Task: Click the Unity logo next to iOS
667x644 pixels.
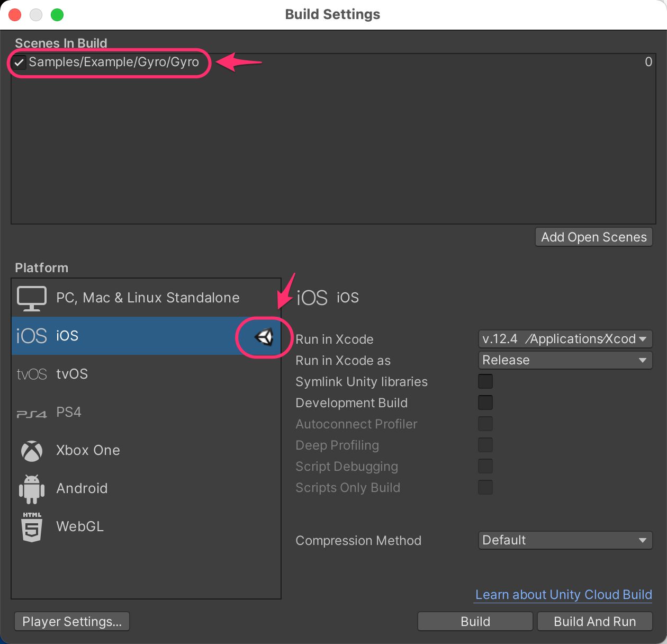Action: point(264,337)
